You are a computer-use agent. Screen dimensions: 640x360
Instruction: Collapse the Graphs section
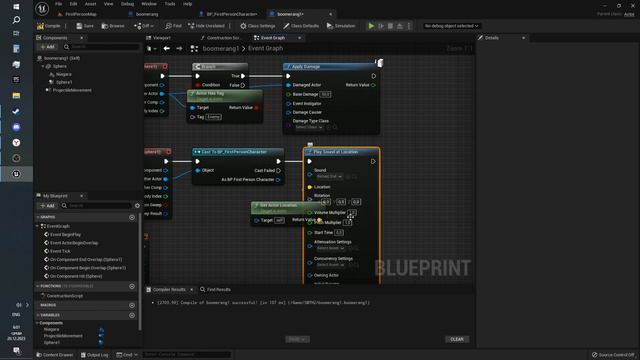click(38, 217)
